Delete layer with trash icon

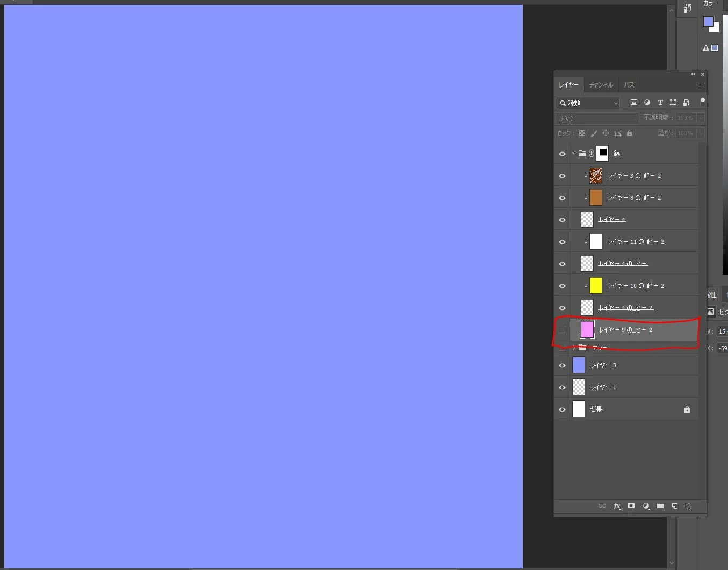[x=689, y=506]
